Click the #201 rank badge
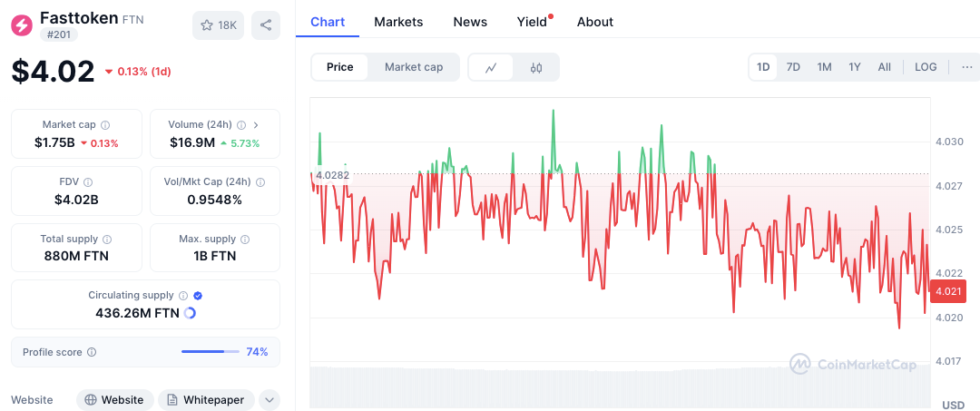 [x=59, y=34]
